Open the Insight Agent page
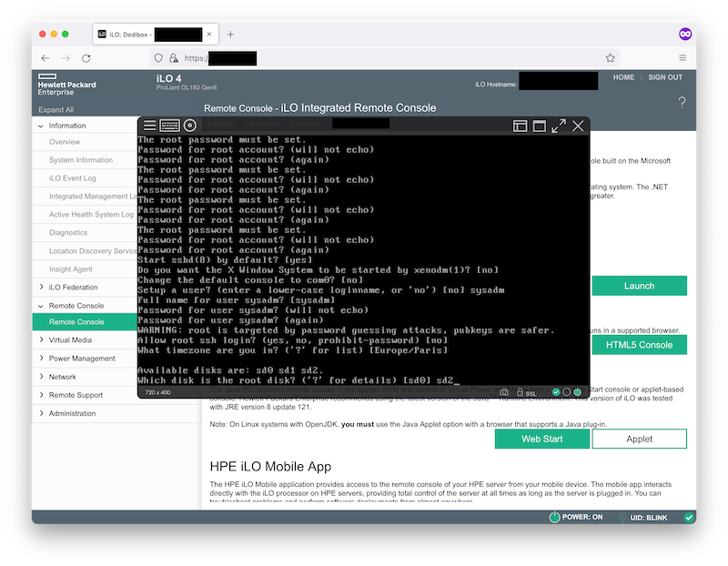Screen dimensions: 728x566 tap(71, 268)
